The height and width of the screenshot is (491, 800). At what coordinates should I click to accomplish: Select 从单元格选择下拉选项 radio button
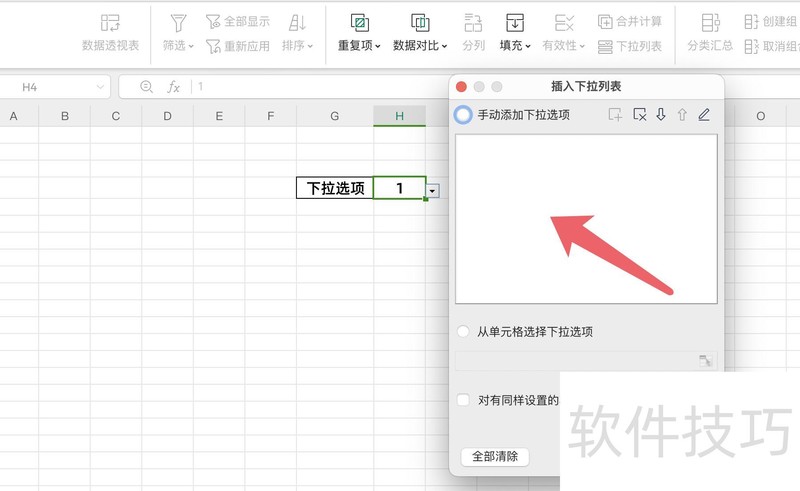463,331
